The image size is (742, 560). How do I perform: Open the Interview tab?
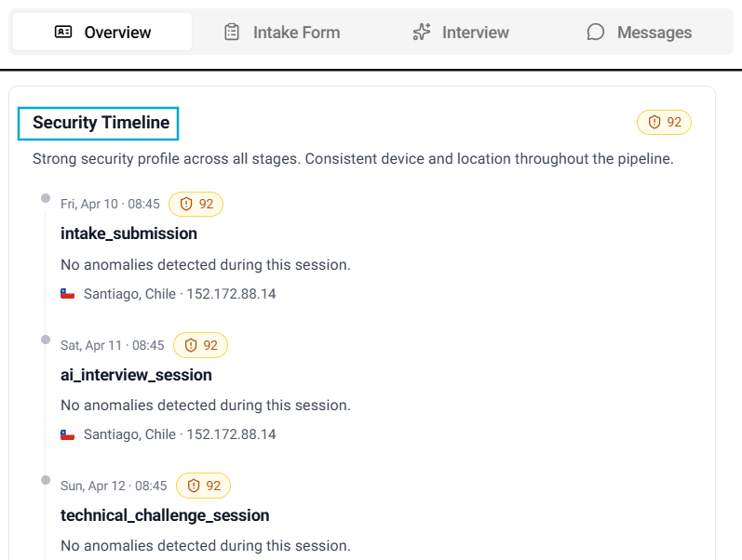pyautogui.click(x=461, y=33)
